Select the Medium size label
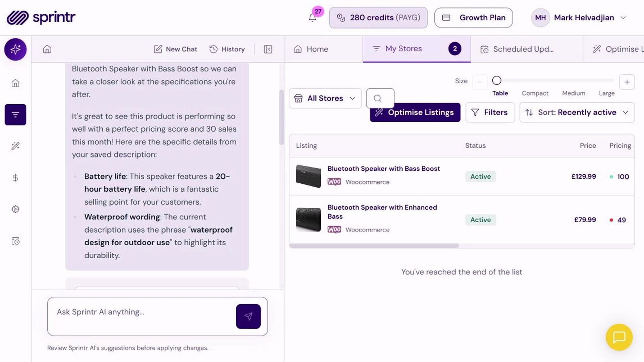Screen dimensions: 644x362 [574, 93]
